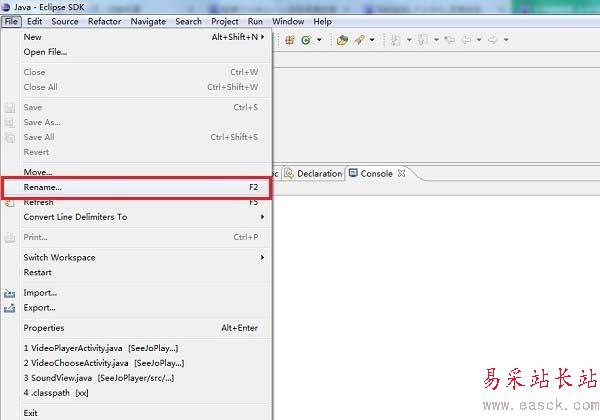Click the Search flashlight toolbar icon
The height and width of the screenshot is (420, 600).
tap(359, 40)
